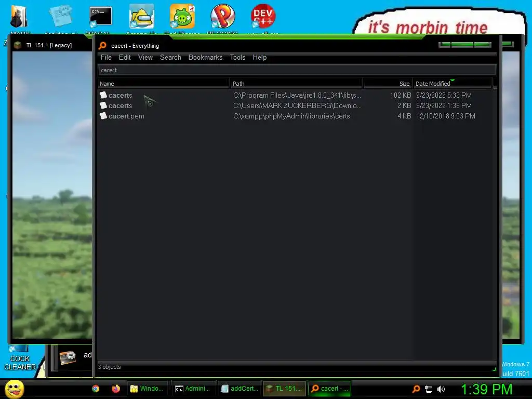Click date 9/23/2022 1:36 PM
Viewport: 532px width, 399px height.
pos(444,105)
